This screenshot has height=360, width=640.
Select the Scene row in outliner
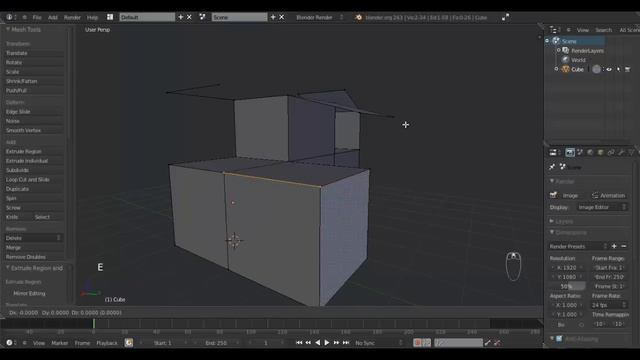[575, 41]
